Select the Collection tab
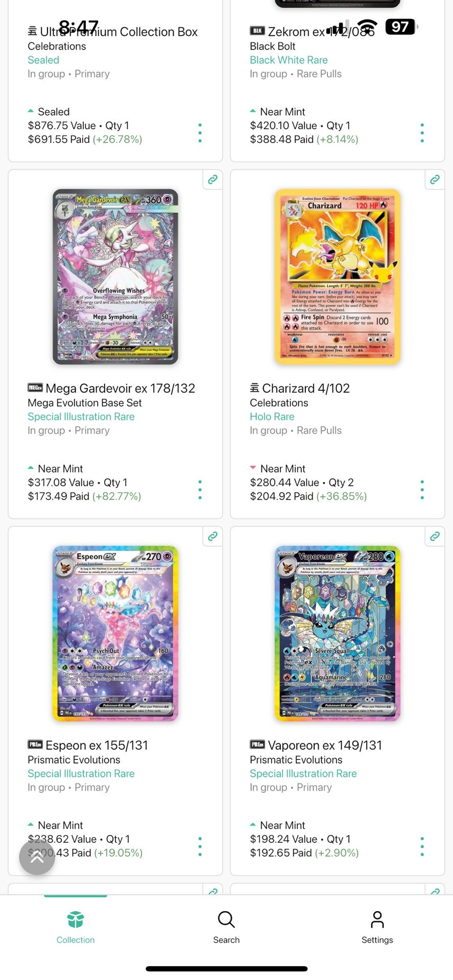The image size is (453, 980). tap(76, 927)
